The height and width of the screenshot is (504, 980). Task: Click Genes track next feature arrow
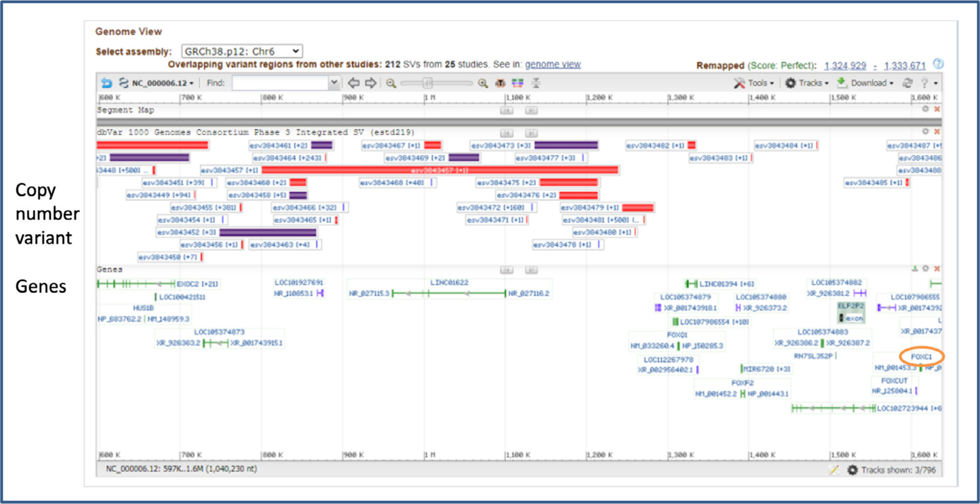531,270
